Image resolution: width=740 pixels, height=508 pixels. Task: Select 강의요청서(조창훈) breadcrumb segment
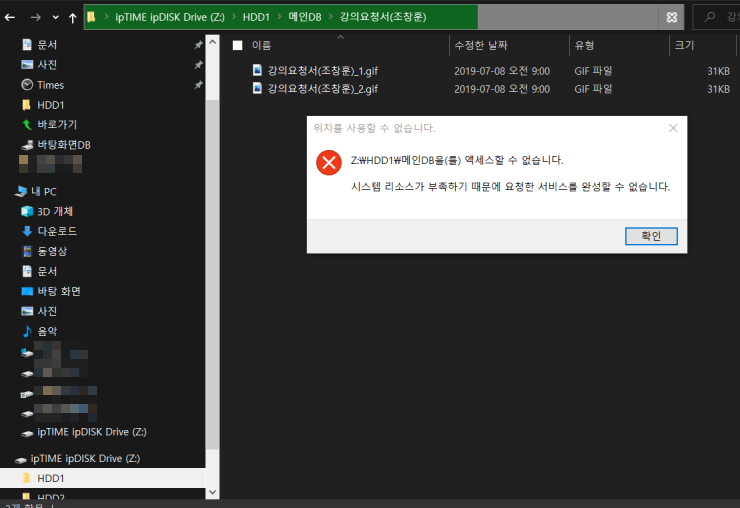(x=383, y=17)
